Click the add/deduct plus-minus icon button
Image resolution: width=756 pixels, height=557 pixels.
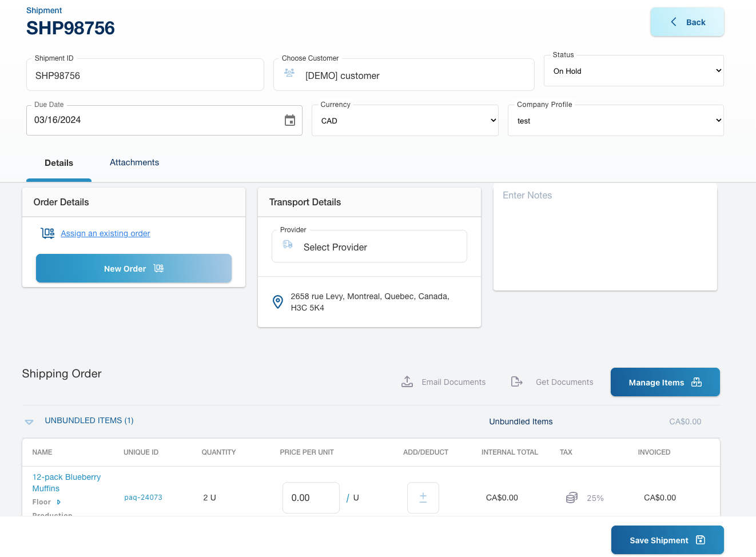tap(423, 498)
